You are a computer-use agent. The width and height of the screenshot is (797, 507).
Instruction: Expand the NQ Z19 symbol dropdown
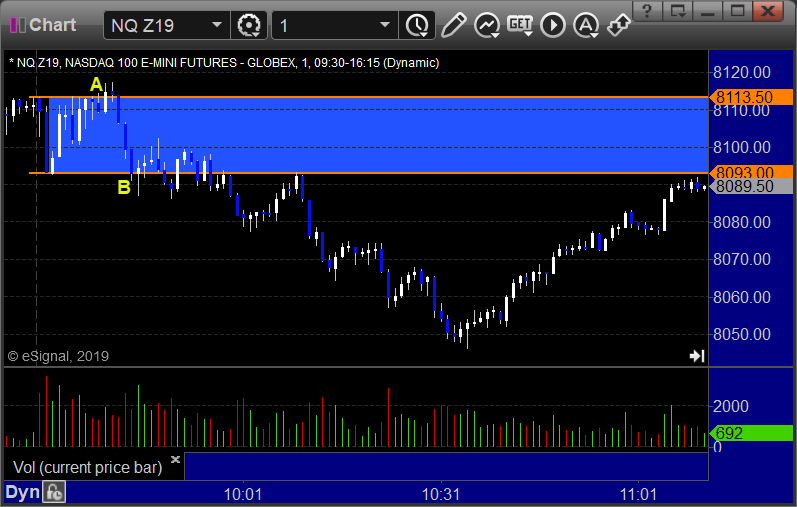217,25
